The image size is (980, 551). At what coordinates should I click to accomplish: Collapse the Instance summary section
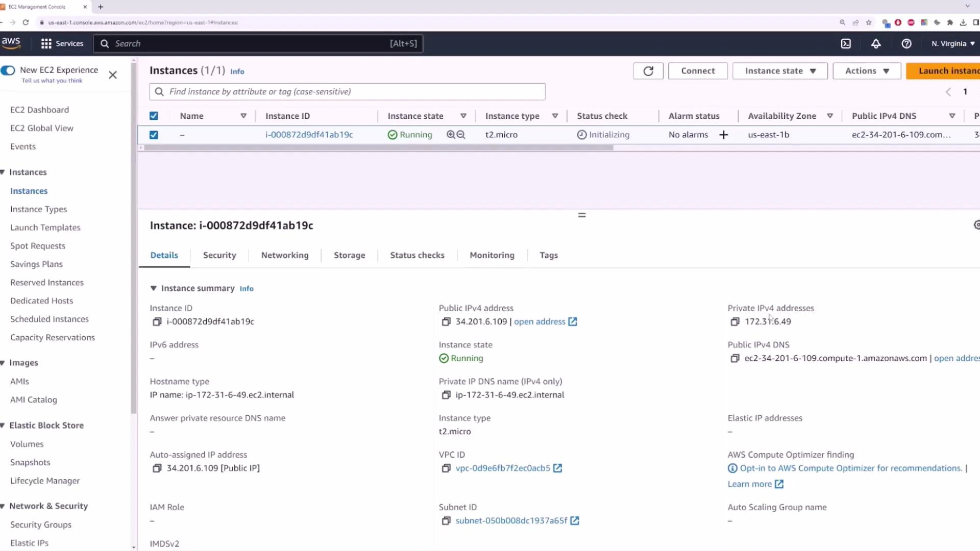click(x=154, y=288)
